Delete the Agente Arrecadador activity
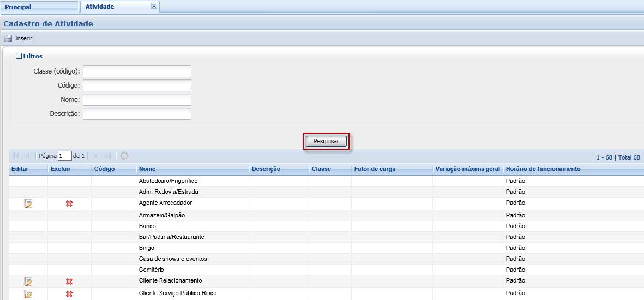 [x=69, y=204]
